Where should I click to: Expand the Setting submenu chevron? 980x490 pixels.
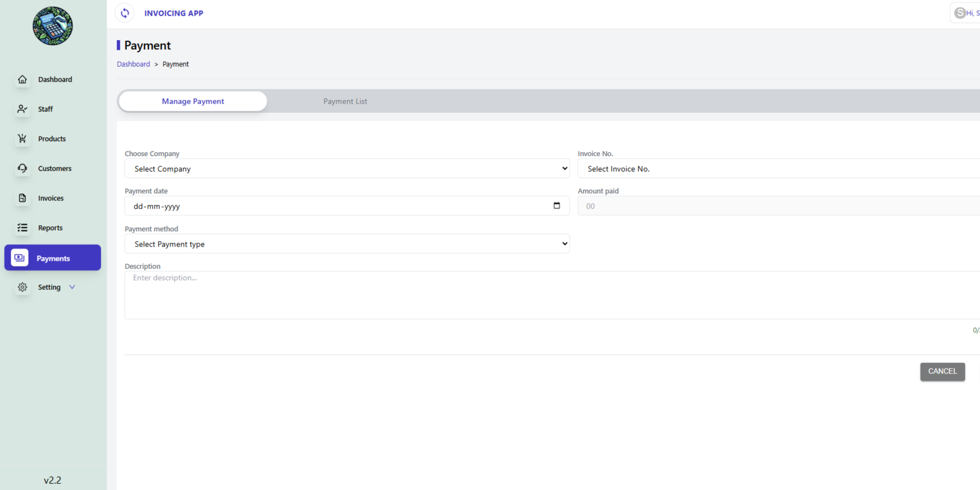tap(72, 287)
